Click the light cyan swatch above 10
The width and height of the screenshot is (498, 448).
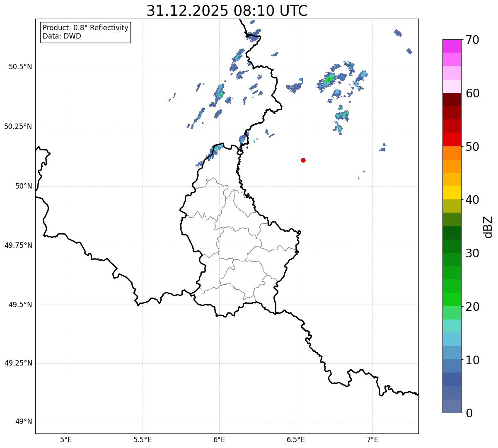(452, 339)
